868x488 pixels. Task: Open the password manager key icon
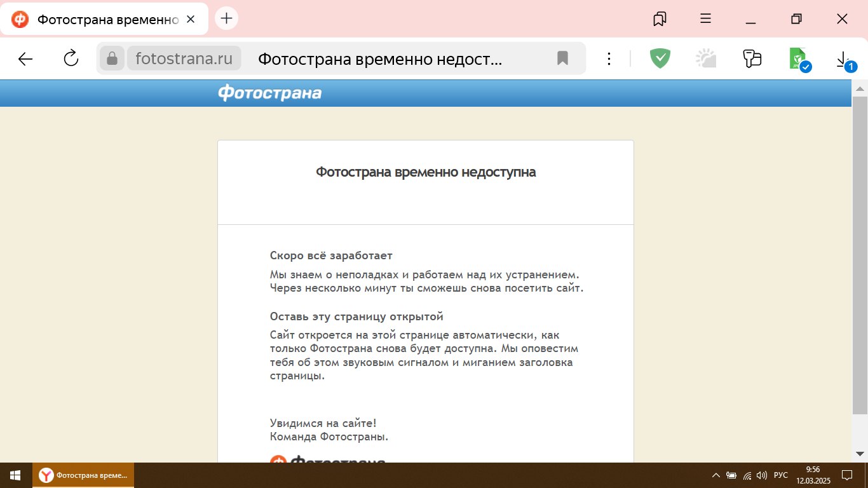pos(752,59)
